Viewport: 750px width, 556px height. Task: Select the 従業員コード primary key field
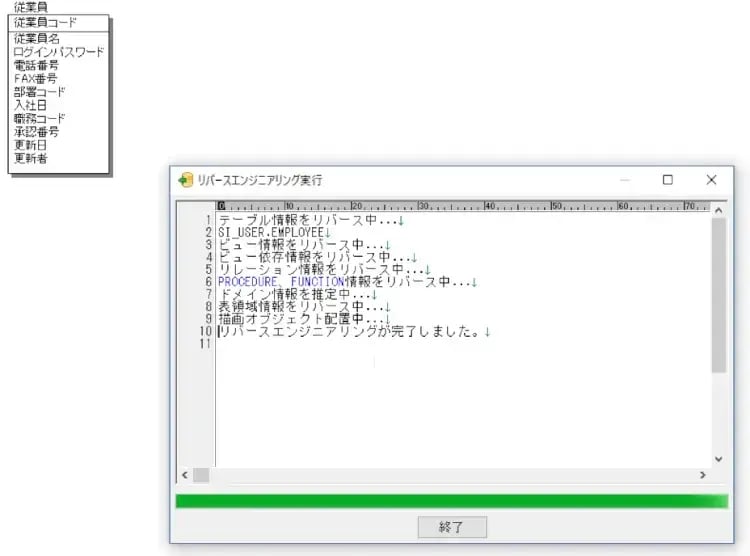click(45, 22)
